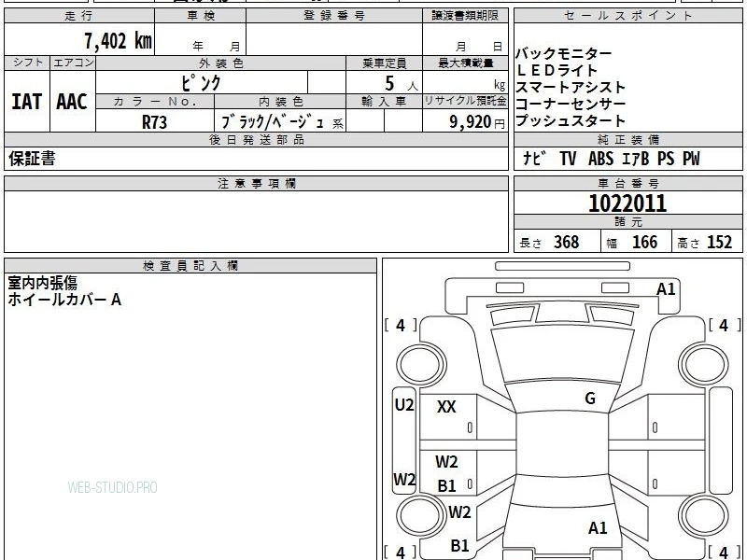Screen dimensions: 747x560
Task: Select the PS equipment item
Action: [x=666, y=158]
